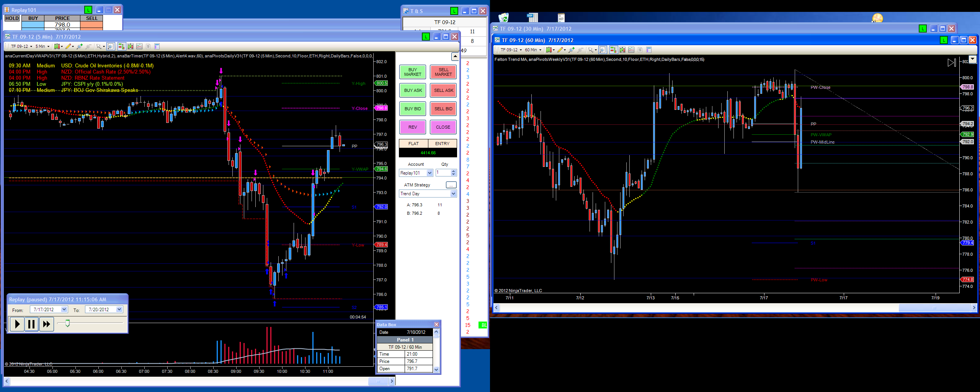Click the SELL BID button

pyautogui.click(x=443, y=109)
